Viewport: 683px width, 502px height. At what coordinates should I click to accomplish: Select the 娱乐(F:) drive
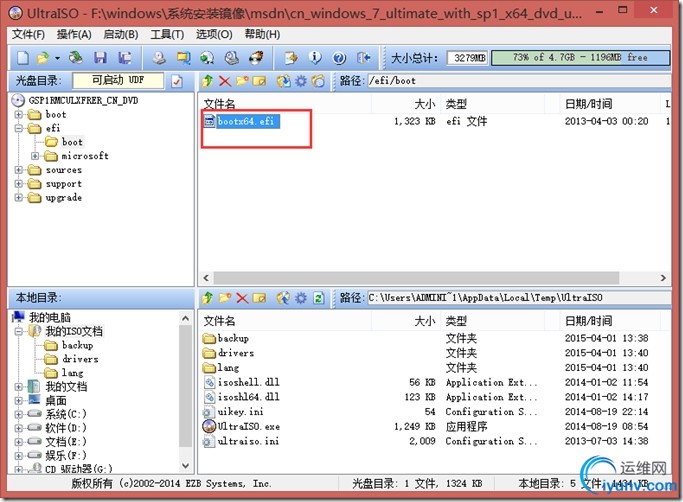pyautogui.click(x=66, y=455)
